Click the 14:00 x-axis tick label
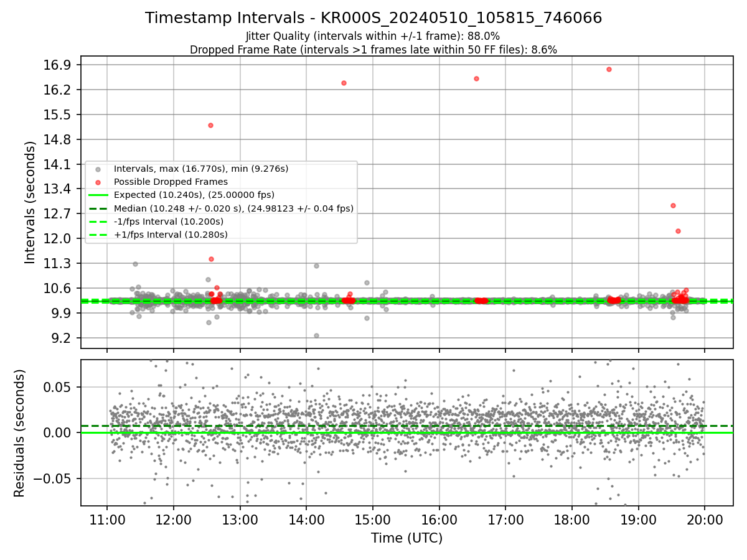Viewport: 747px width, 560px height. (x=306, y=520)
